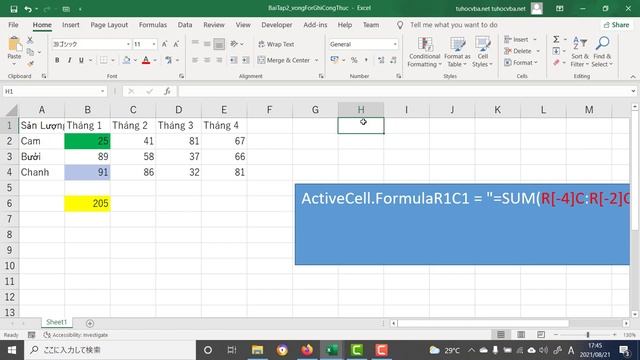Screen dimensions: 640x360
Task: Click the Save icon in title bar
Action: point(14,9)
